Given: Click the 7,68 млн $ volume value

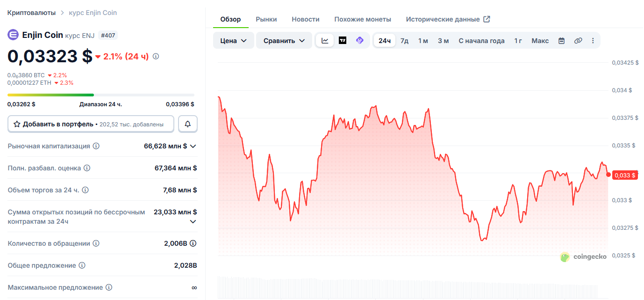Looking at the screenshot, I should (180, 190).
